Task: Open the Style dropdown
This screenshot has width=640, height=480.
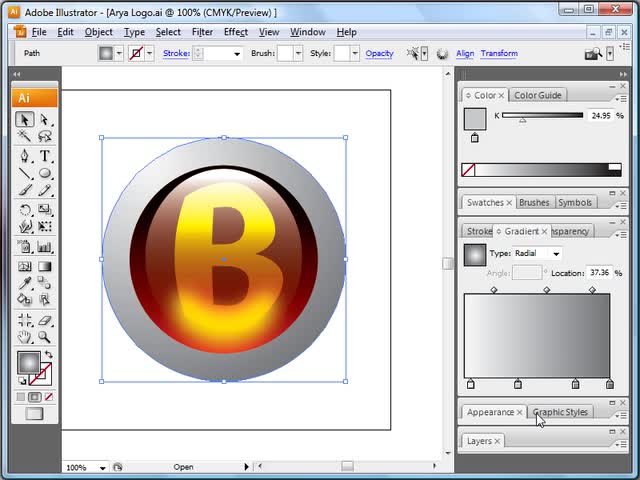Action: tap(355, 53)
